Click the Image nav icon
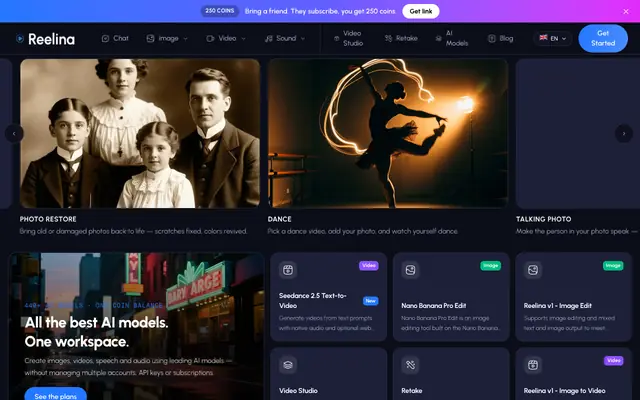640x400 pixels. point(150,38)
